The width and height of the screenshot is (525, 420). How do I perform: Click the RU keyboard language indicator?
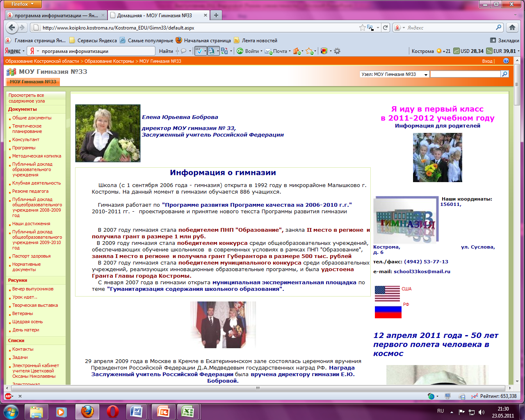click(441, 411)
